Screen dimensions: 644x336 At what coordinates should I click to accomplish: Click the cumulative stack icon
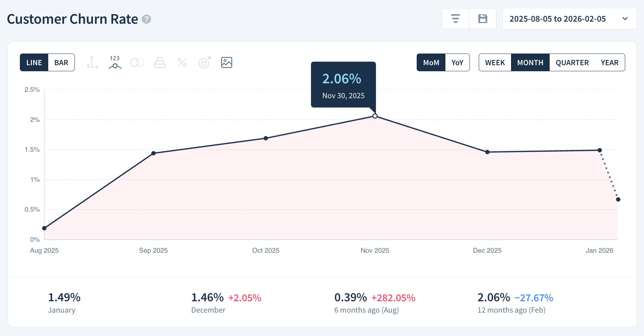pos(160,62)
